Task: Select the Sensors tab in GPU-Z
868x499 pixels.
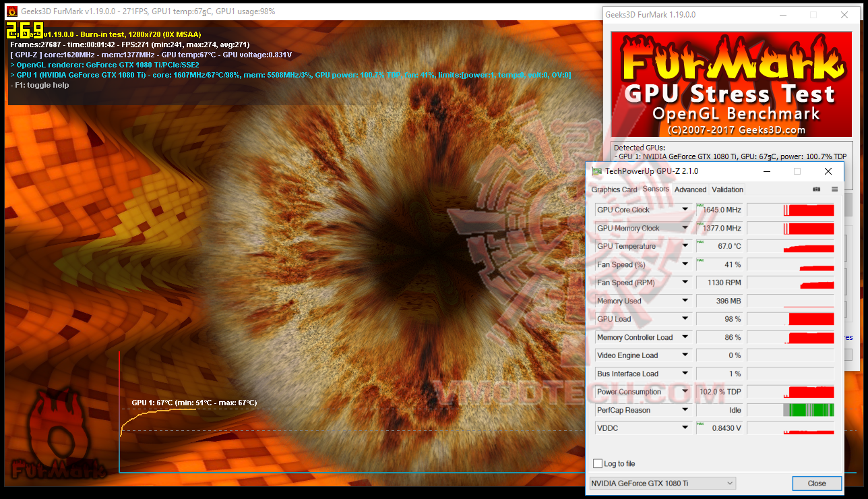Action: pyautogui.click(x=656, y=189)
